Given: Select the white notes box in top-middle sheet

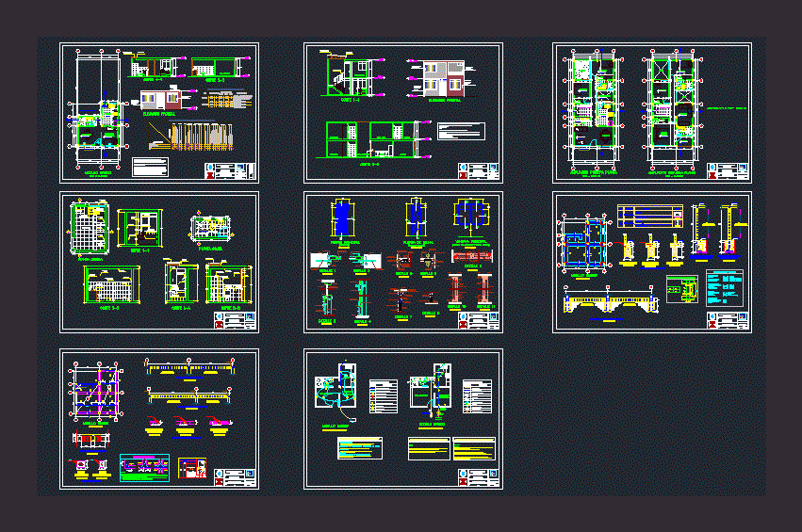Looking at the screenshot, I should 461,131.
